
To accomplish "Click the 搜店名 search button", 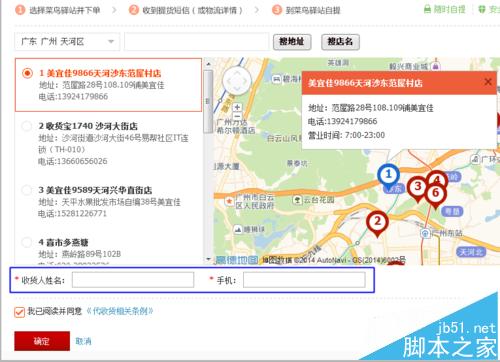I will (x=340, y=42).
